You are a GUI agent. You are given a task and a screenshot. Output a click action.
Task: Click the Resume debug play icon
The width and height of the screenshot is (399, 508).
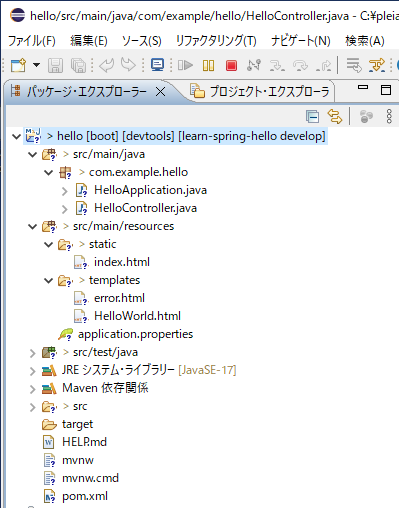pyautogui.click(x=185, y=65)
